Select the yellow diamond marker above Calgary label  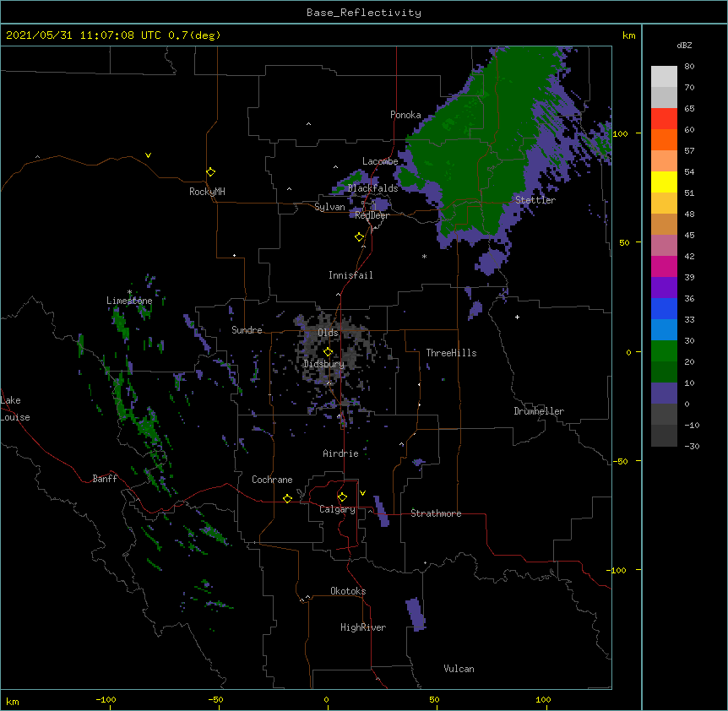(342, 497)
